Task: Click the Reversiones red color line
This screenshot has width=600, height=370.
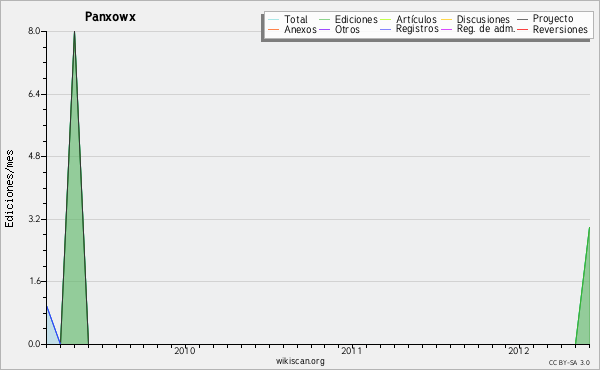Action: coord(522,29)
